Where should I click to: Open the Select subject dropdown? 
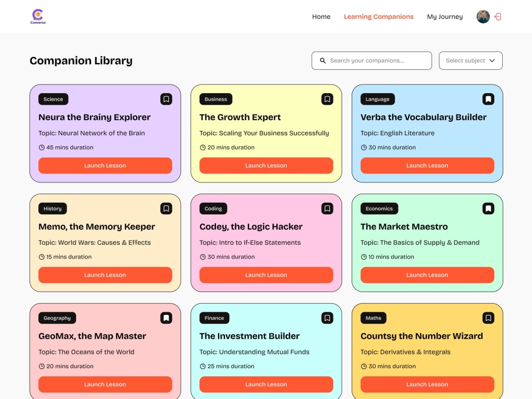click(471, 61)
